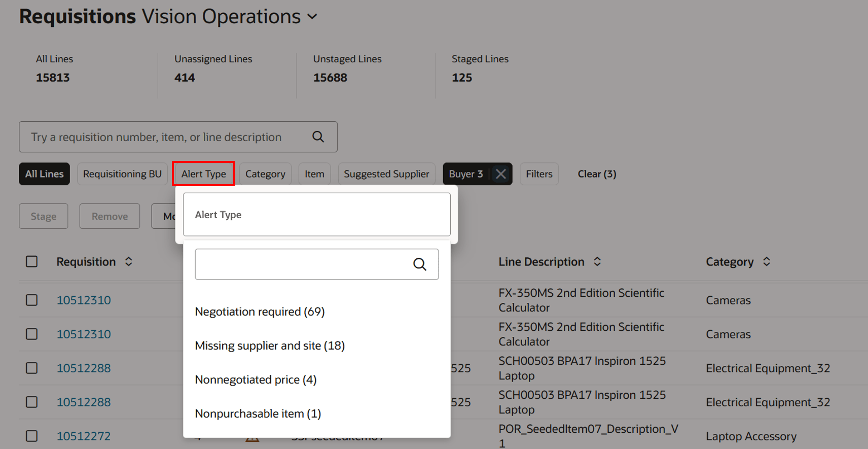Click the Laptop Accessory category cell
Screen dimensions: 868x449
coord(751,436)
